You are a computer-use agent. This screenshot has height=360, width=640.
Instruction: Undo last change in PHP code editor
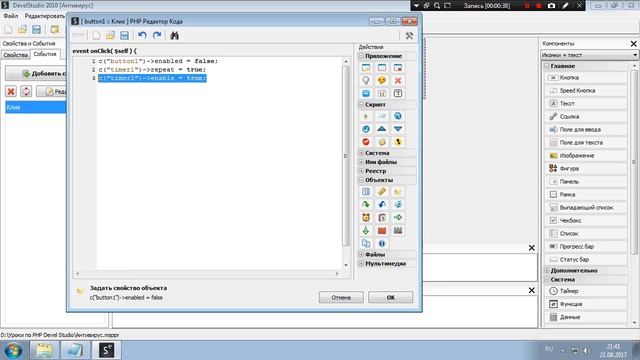(x=142, y=36)
